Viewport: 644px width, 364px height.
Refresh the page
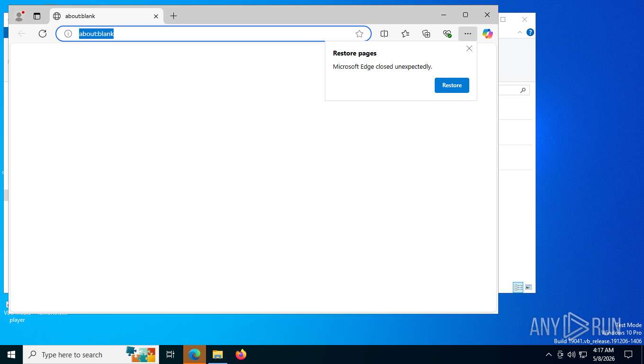click(43, 34)
